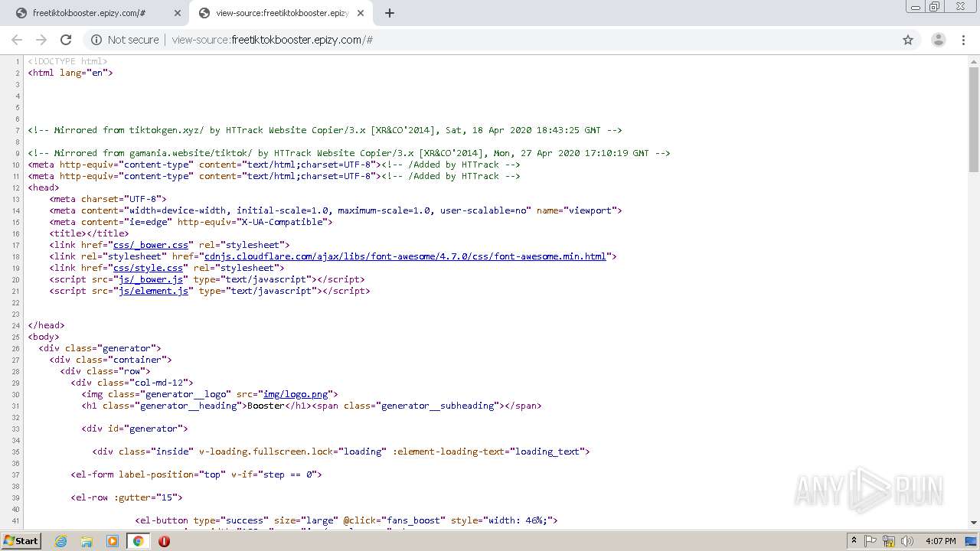Switch to the freetiktokbooster.epizy.com/# tab
This screenshot has height=551, width=980.
(x=96, y=13)
